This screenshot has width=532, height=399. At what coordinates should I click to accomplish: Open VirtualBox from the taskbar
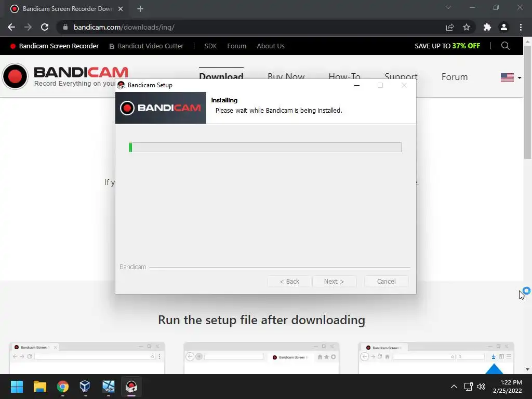click(85, 387)
